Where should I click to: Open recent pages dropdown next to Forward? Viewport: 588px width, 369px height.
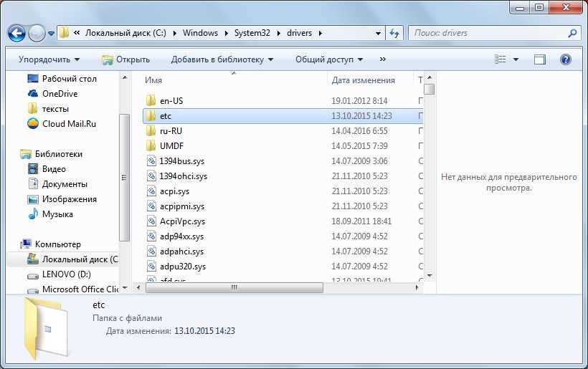52,34
